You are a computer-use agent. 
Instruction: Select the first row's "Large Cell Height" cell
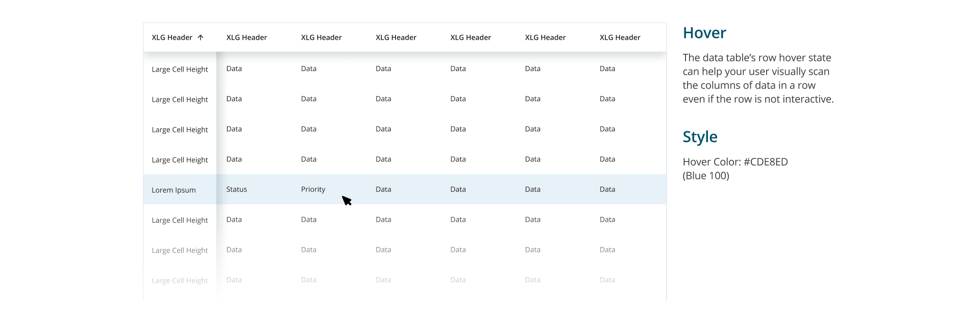(180, 69)
